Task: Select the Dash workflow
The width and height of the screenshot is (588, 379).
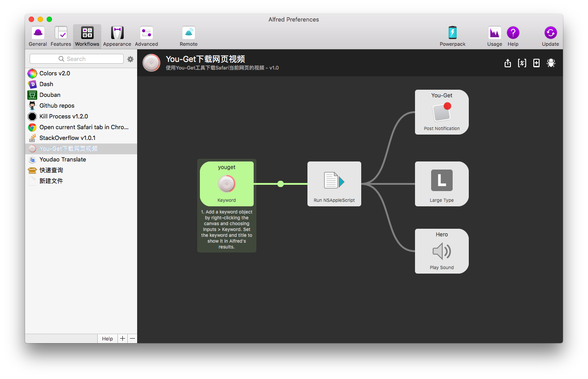Action: click(81, 84)
